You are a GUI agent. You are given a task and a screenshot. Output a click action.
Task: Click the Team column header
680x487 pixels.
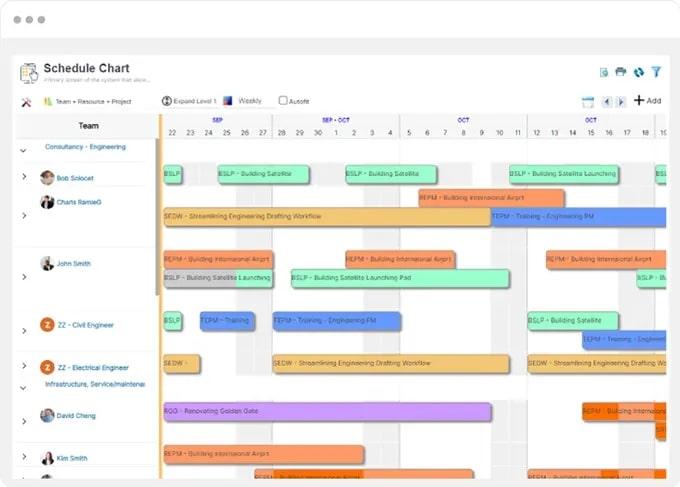tap(88, 126)
